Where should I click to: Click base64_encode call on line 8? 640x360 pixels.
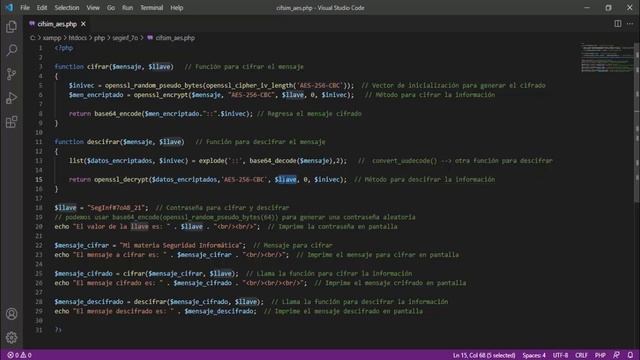coord(118,113)
